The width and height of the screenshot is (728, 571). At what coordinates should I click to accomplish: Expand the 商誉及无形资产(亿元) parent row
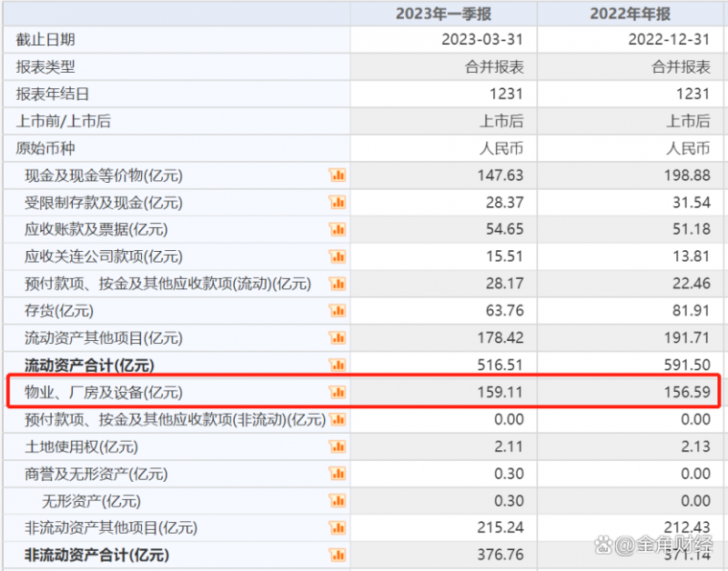(x=89, y=474)
